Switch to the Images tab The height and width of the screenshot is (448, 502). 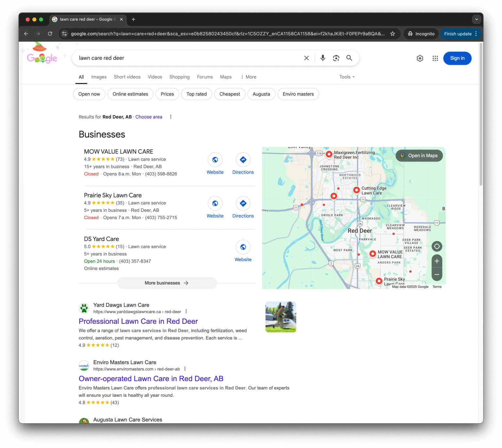point(99,77)
